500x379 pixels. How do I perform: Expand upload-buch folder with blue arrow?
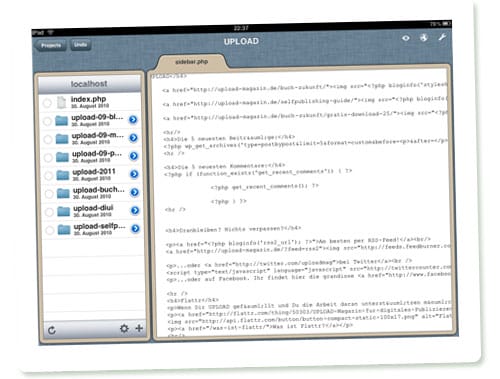tap(135, 192)
